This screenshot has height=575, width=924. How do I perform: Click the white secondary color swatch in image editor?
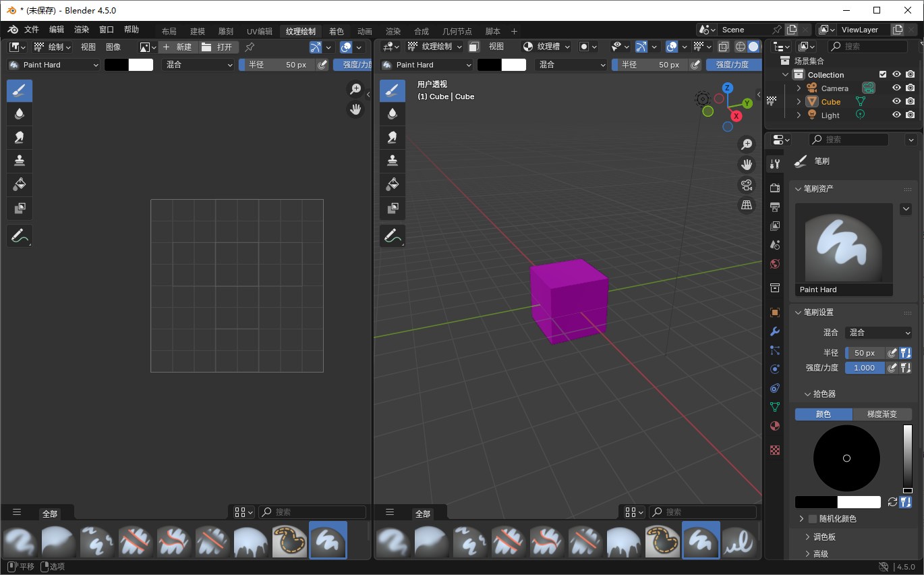point(141,65)
